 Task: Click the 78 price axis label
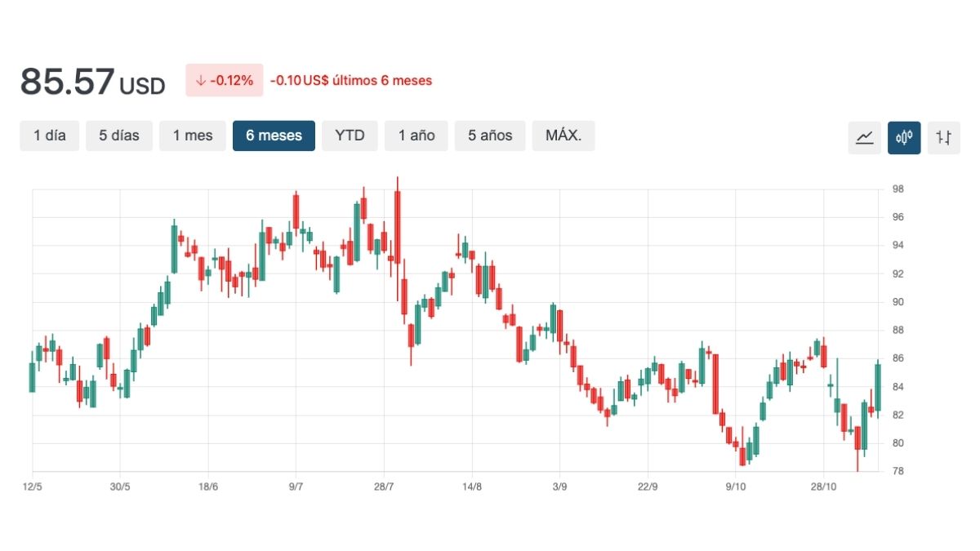coord(898,472)
